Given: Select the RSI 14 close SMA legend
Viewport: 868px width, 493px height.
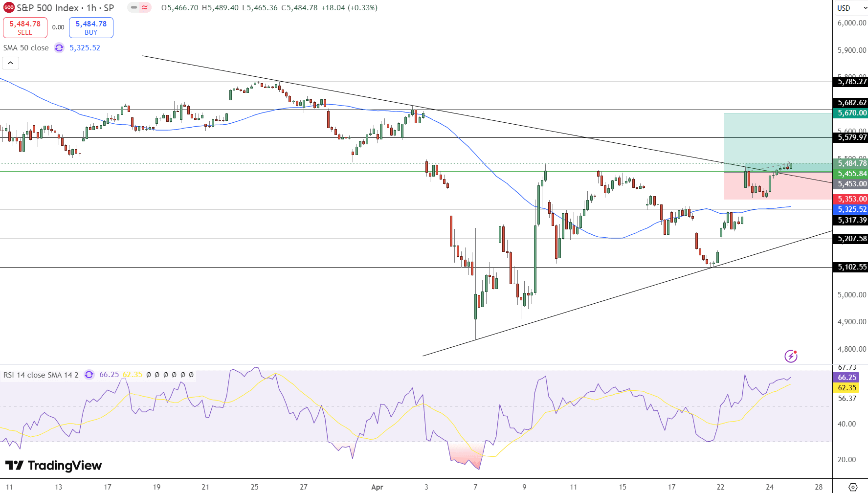Looking at the screenshot, I should pos(41,375).
